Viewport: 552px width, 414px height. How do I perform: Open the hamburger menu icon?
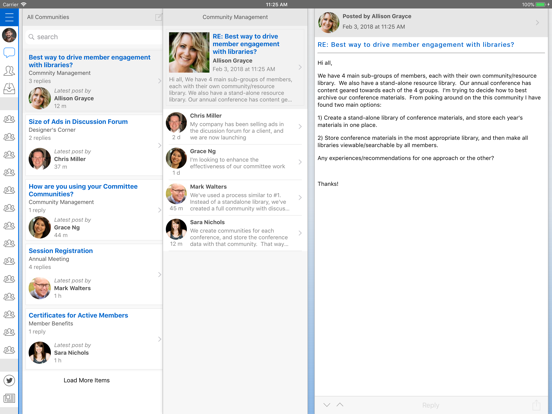point(9,17)
